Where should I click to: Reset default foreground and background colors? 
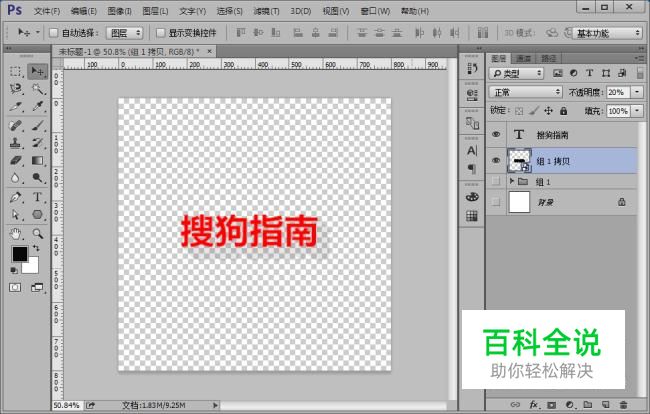tap(14, 271)
